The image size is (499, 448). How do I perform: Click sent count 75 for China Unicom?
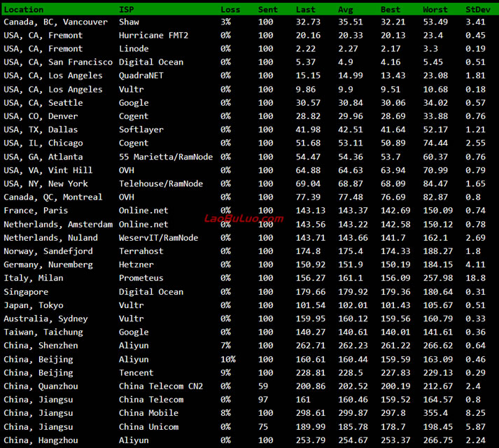click(263, 427)
